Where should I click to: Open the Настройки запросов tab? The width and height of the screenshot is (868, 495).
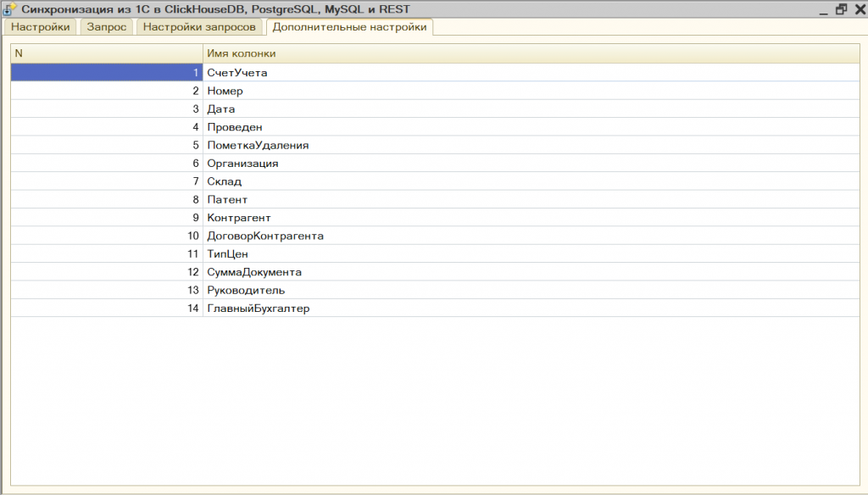[x=199, y=27]
